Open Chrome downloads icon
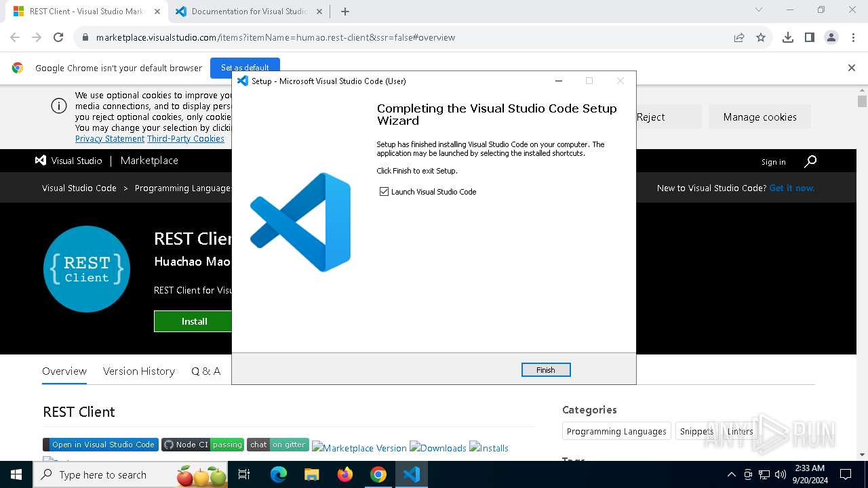 pos(788,37)
